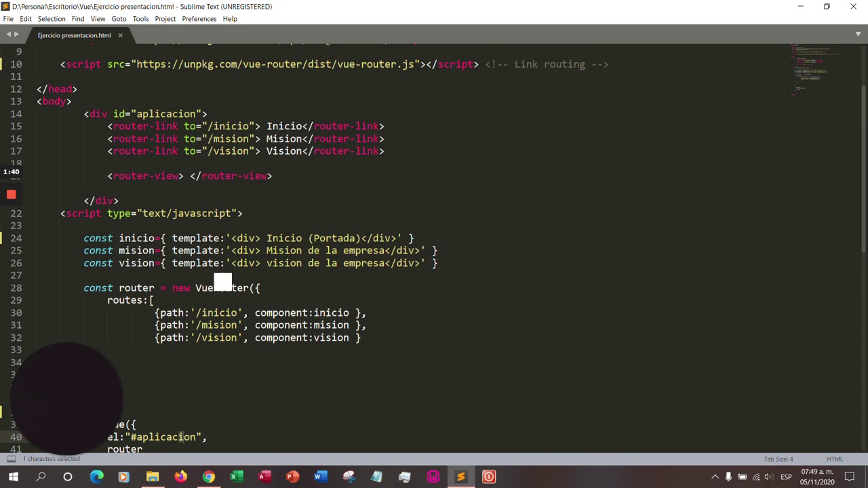The height and width of the screenshot is (488, 868).
Task: Open clock showing 07:49 a. m.
Action: pyautogui.click(x=816, y=477)
